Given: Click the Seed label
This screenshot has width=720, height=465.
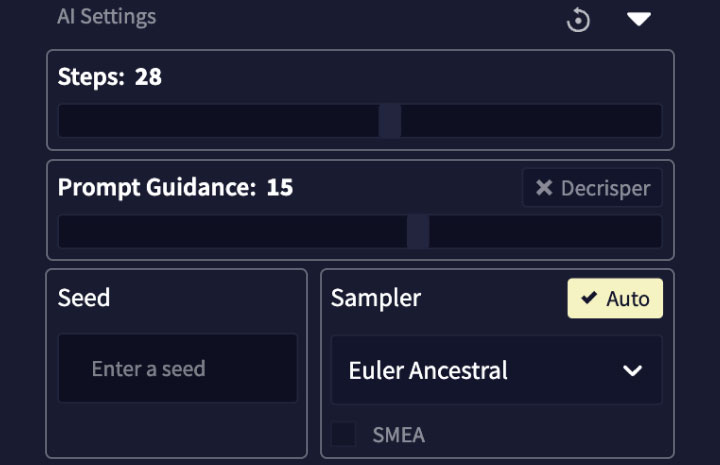Looking at the screenshot, I should (84, 297).
